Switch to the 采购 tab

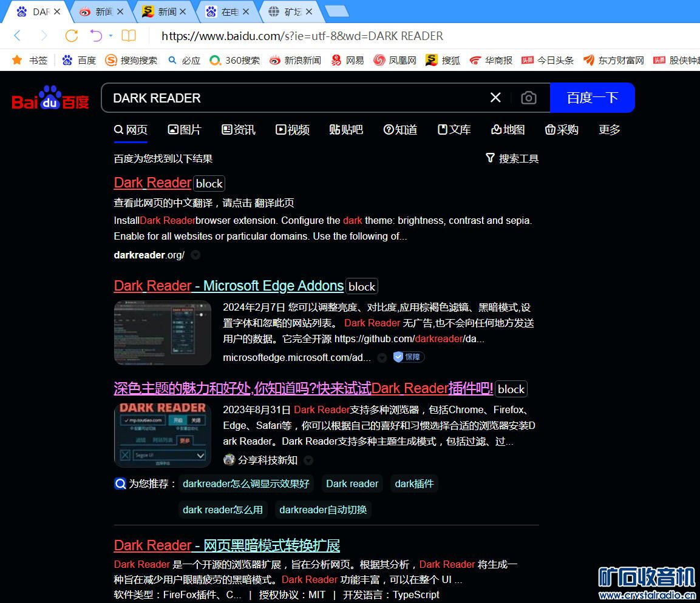562,130
